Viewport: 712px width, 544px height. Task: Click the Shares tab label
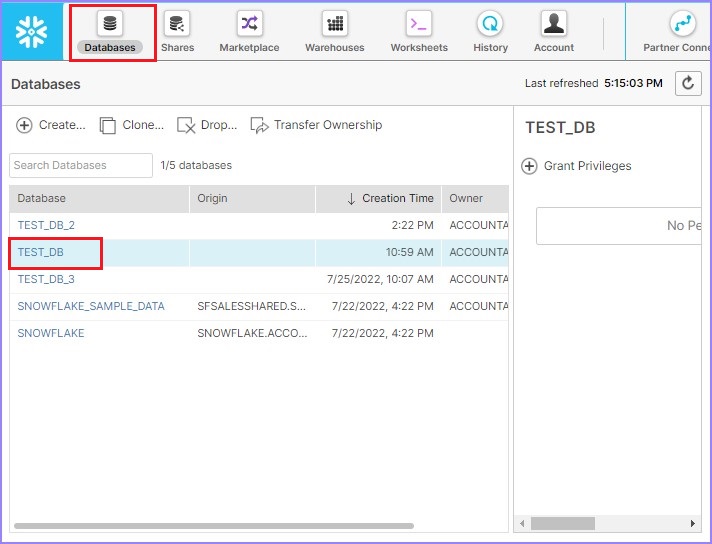178,47
